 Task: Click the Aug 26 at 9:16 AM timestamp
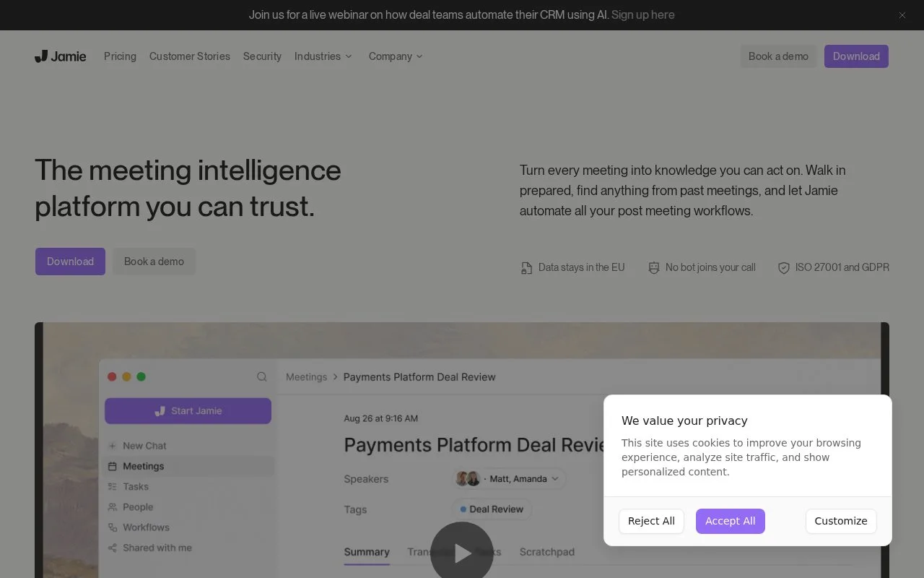(380, 418)
